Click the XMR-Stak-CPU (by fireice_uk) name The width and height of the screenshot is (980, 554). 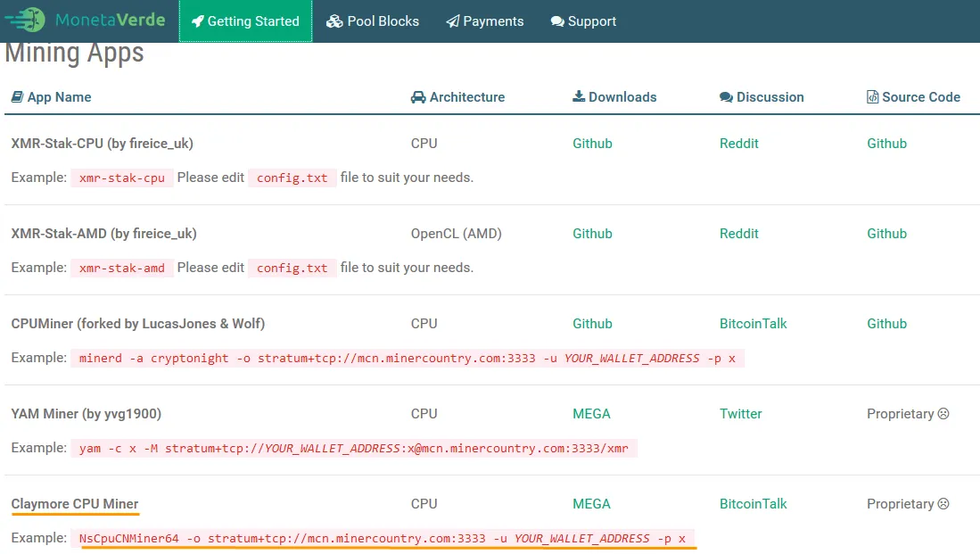tap(102, 144)
